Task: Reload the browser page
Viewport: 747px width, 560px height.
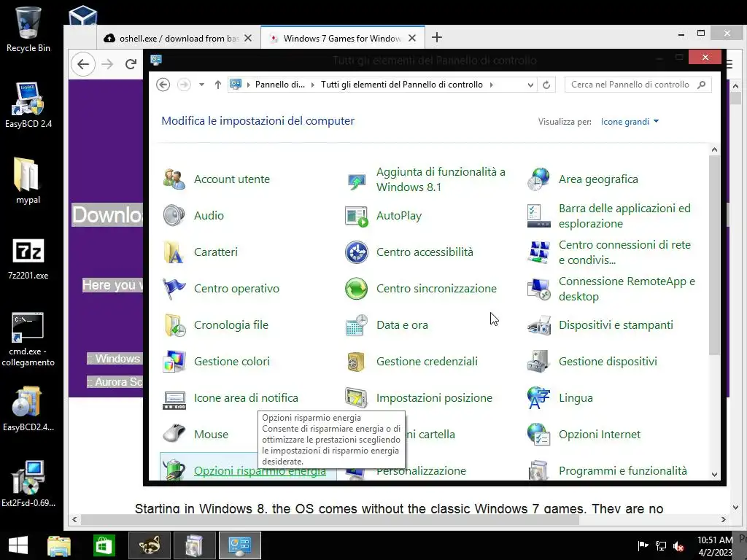Action: pos(131,64)
